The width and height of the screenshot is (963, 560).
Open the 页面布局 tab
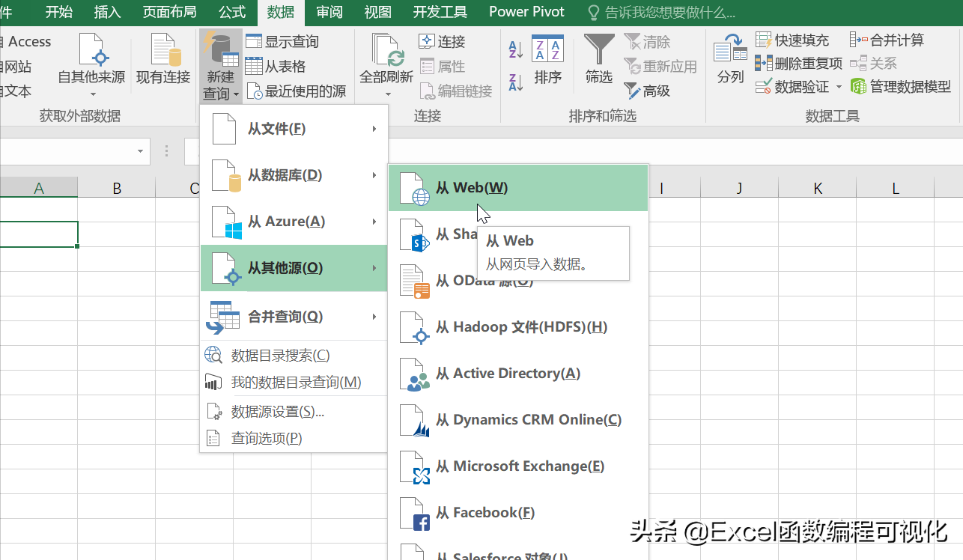tap(169, 12)
